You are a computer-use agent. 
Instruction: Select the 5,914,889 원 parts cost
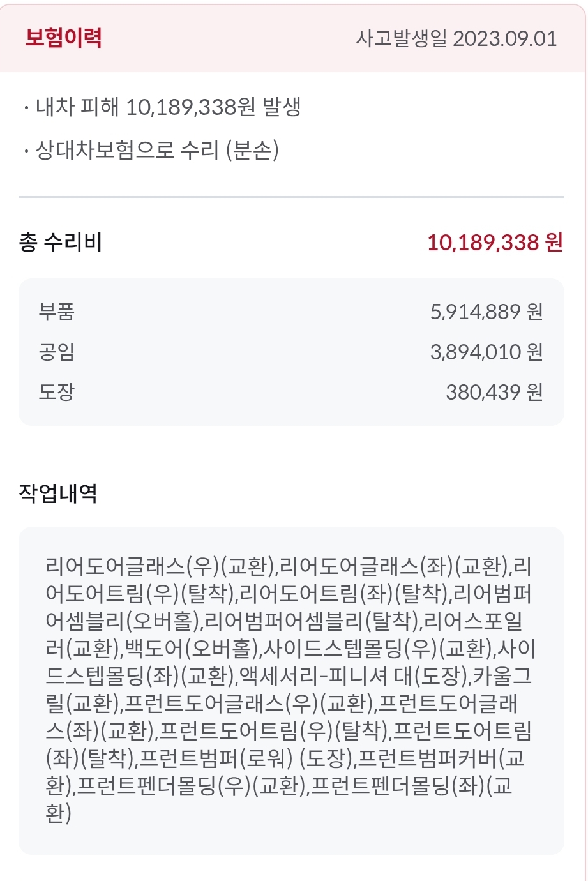coord(486,312)
